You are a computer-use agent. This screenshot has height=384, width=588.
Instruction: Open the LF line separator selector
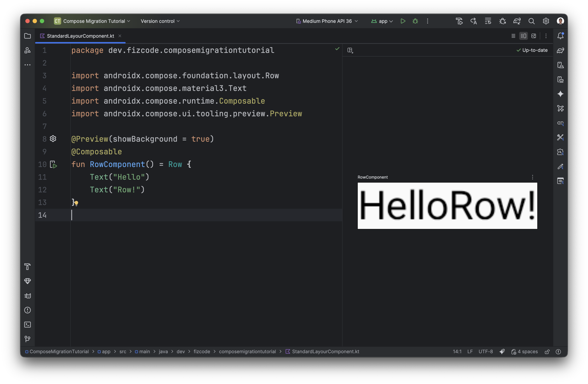[x=470, y=352]
